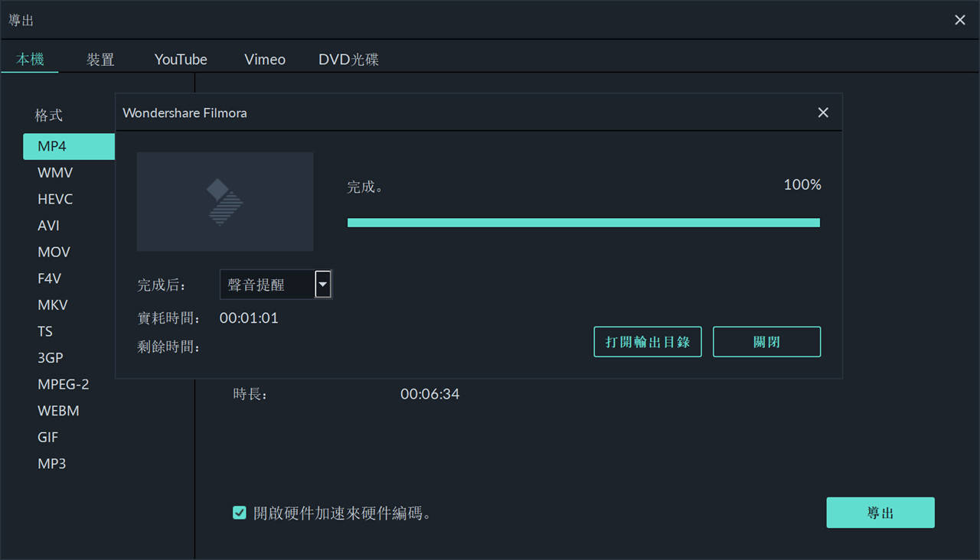The image size is (980, 560).
Task: Choose HEVC format
Action: tap(55, 199)
